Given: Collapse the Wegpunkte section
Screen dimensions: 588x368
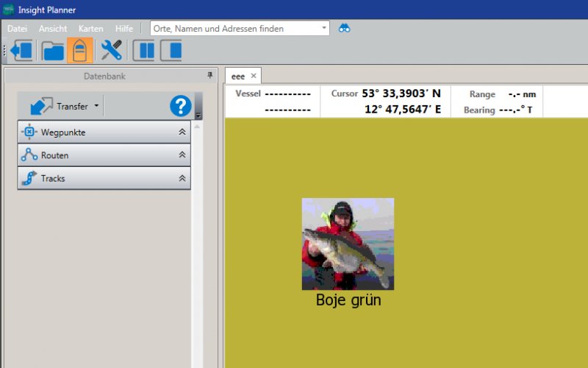Looking at the screenshot, I should tap(182, 132).
